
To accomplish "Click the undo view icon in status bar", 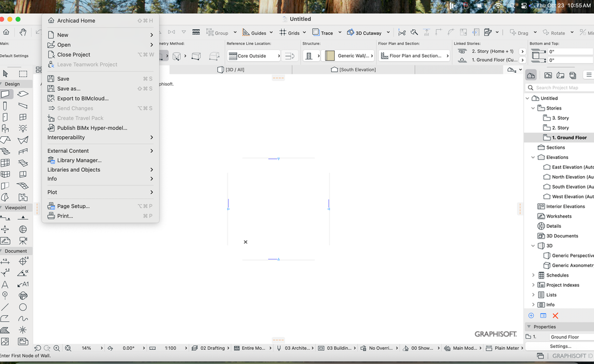I will click(37, 348).
